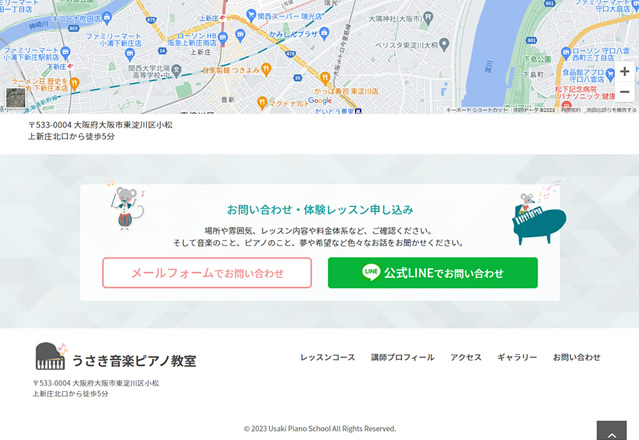Image resolution: width=639 pixels, height=440 pixels.
Task: Open 地図の誤りを報告する link
Action: tap(611, 110)
